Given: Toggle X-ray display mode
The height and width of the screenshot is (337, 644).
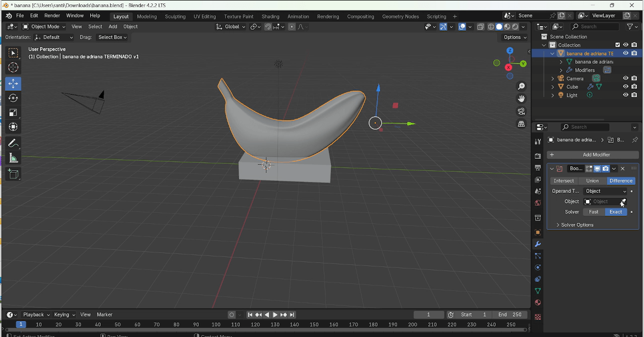Looking at the screenshot, I should click(480, 27).
